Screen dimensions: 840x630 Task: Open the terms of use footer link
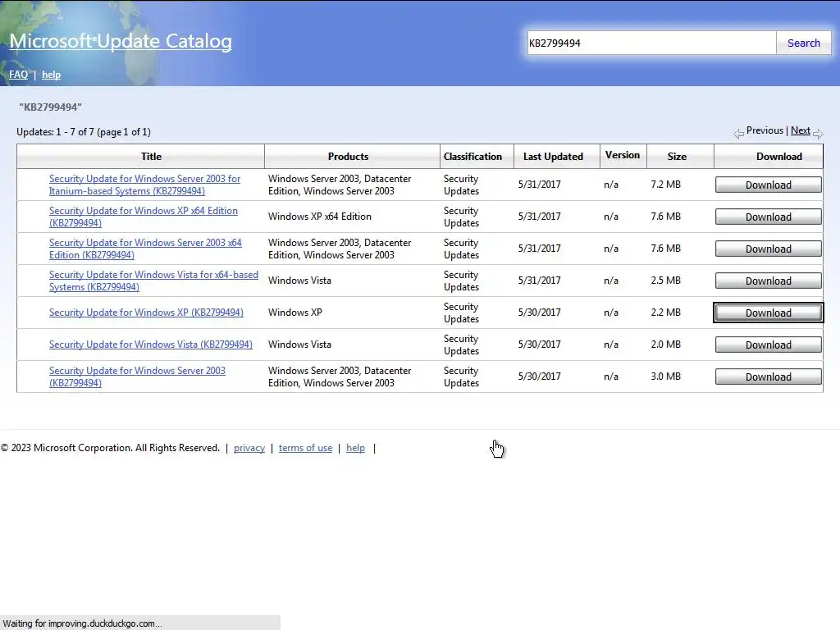pos(305,448)
